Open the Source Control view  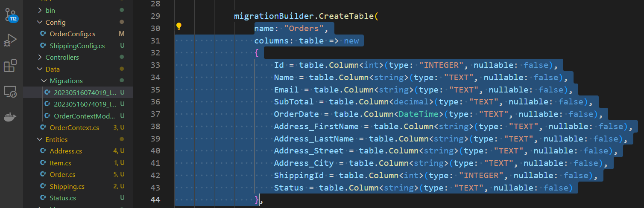pos(11,15)
